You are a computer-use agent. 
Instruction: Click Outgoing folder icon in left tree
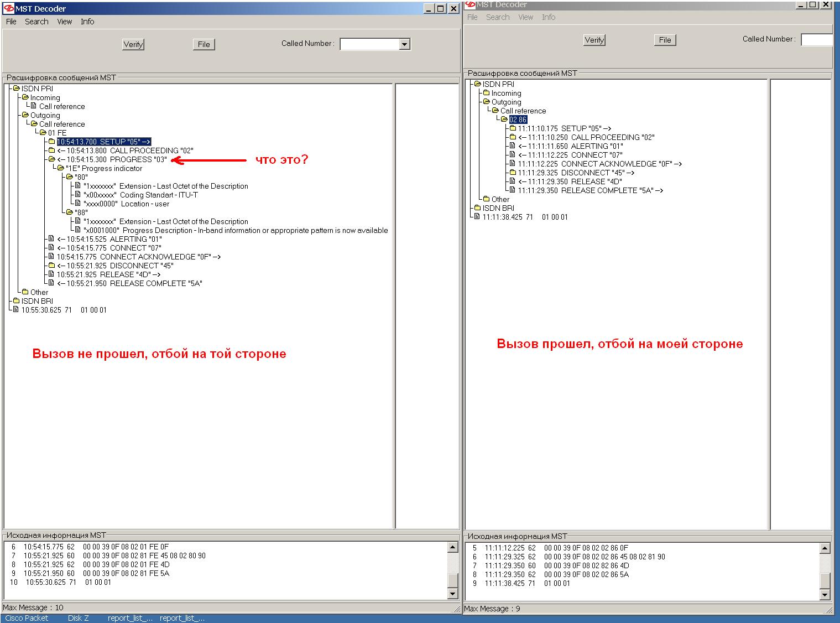click(x=25, y=115)
